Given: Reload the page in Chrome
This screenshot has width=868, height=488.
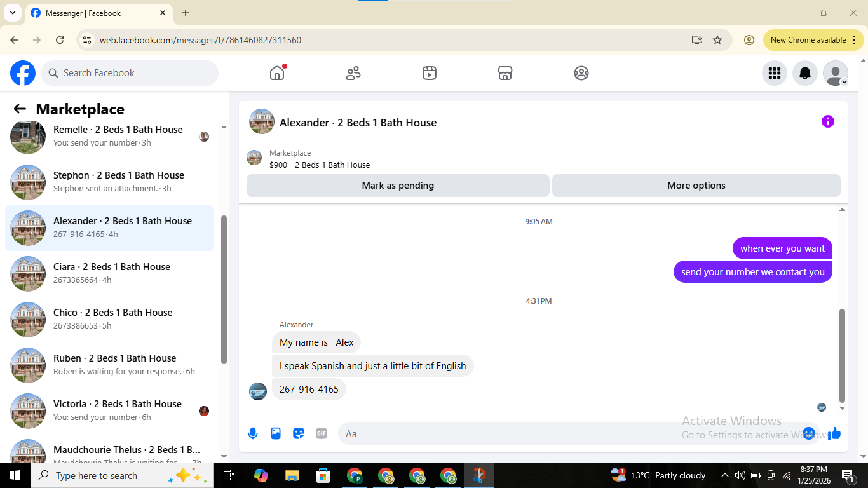Looking at the screenshot, I should coord(60,40).
